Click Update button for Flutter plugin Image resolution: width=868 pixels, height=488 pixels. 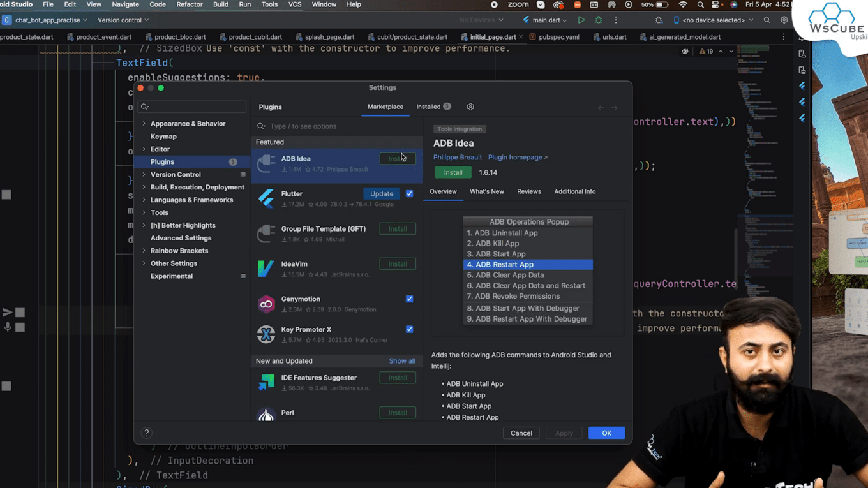point(382,194)
